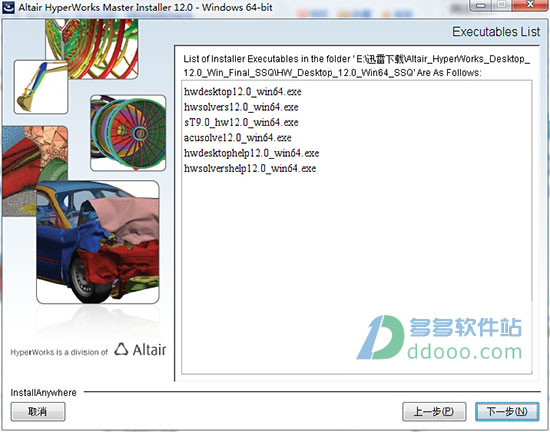The height and width of the screenshot is (432, 550).
Task: Close the installer window
Action: [531, 5]
